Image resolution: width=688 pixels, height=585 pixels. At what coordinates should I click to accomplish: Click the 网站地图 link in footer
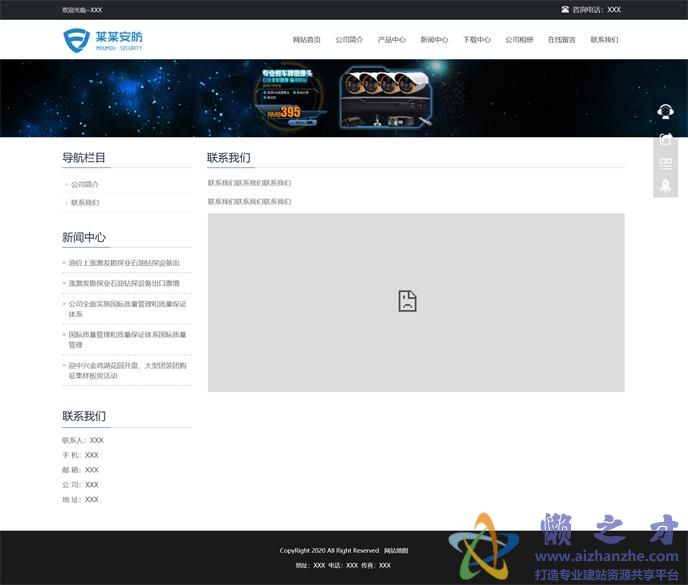click(396, 550)
